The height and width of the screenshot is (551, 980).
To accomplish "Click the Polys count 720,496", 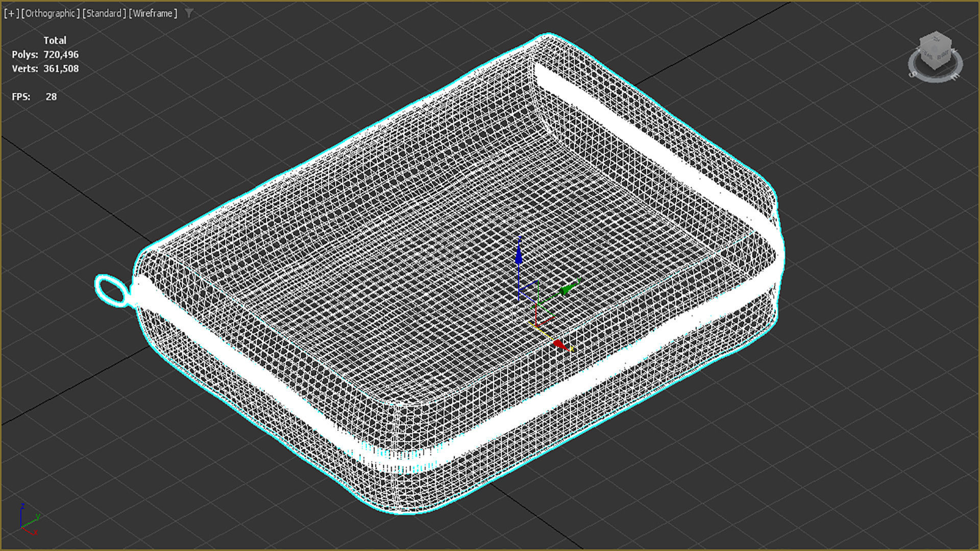I will (61, 55).
